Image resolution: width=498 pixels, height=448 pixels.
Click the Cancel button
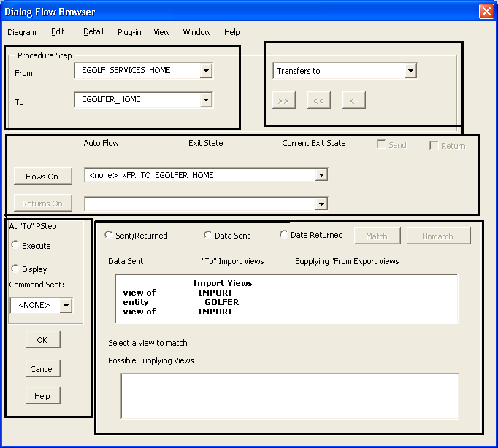(x=42, y=368)
